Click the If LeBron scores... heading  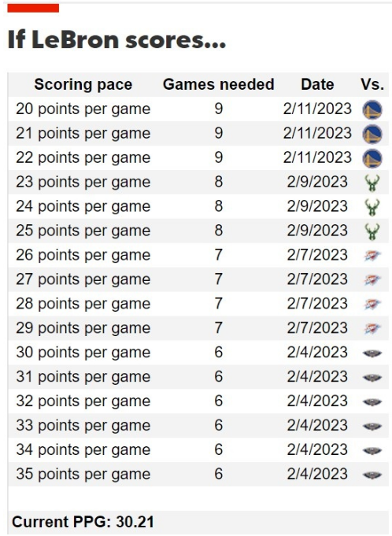116,39
